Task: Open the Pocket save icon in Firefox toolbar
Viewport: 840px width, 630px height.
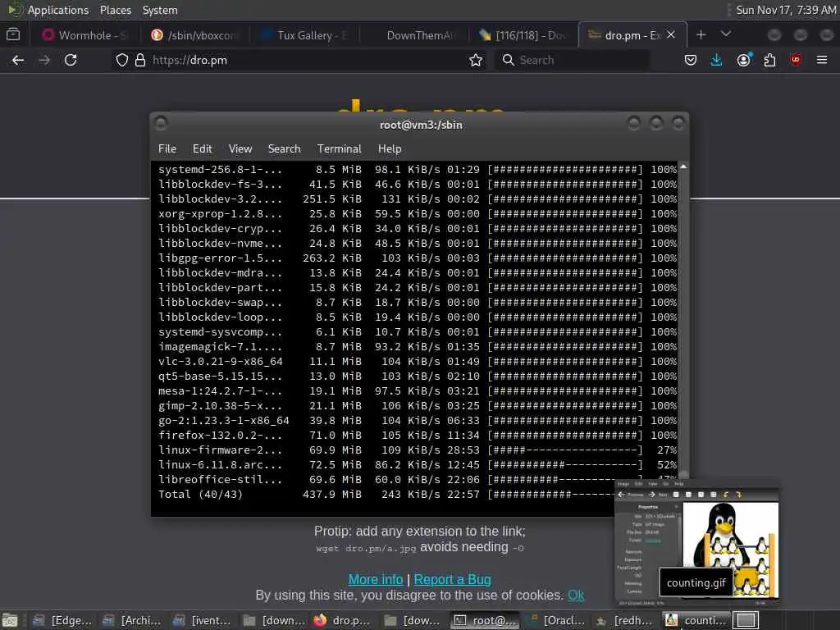Action: (691, 60)
